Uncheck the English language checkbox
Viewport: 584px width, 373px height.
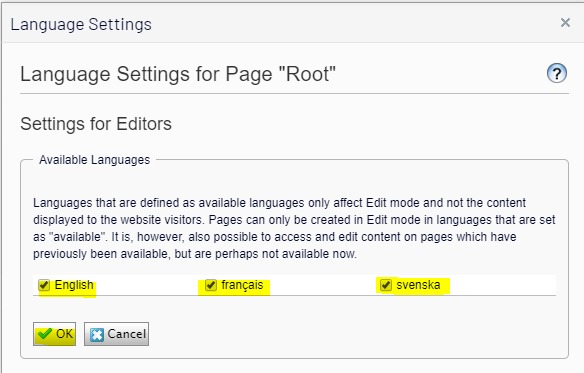(x=44, y=285)
